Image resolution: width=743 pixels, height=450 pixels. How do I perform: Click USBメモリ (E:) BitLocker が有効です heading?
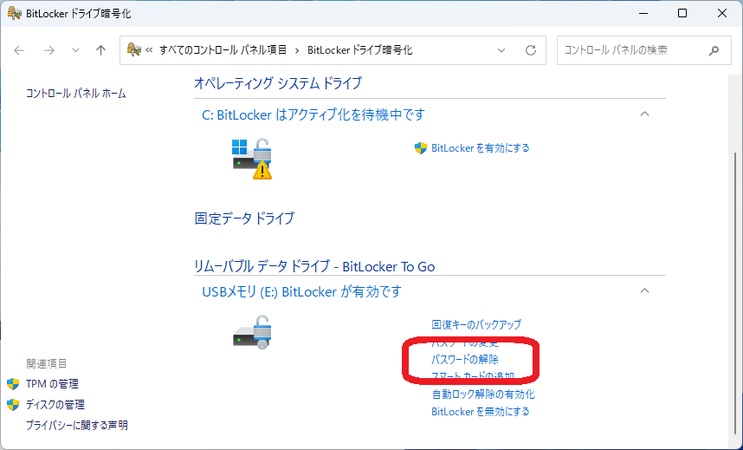(302, 292)
